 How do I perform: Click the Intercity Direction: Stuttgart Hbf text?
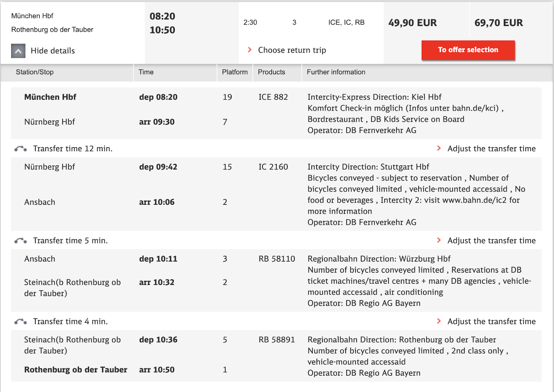point(368,167)
